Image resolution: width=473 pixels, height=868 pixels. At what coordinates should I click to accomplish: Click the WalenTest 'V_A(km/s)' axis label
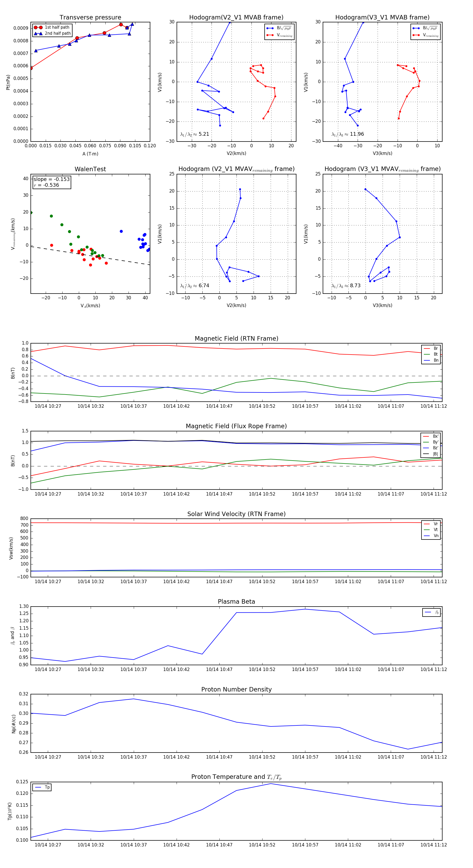pyautogui.click(x=90, y=306)
